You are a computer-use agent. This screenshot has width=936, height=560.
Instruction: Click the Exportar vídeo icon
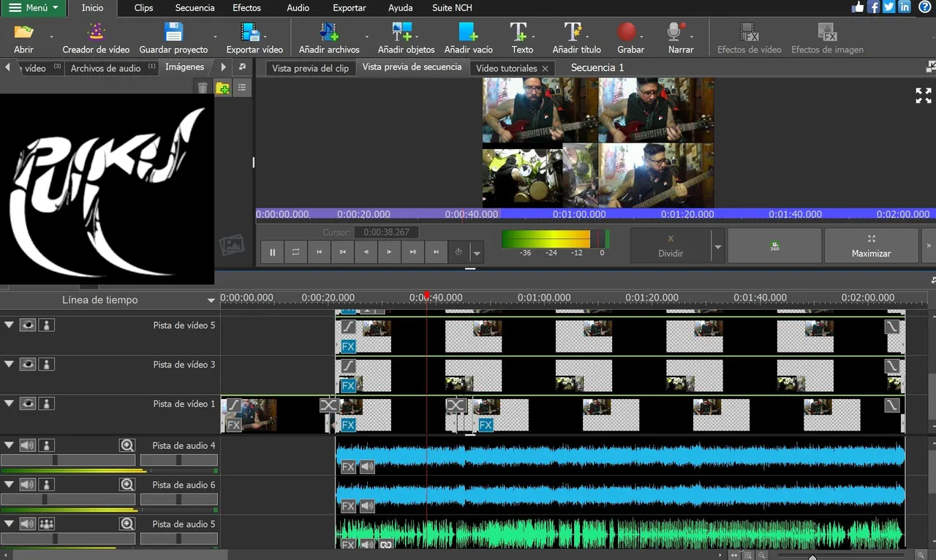[x=251, y=31]
